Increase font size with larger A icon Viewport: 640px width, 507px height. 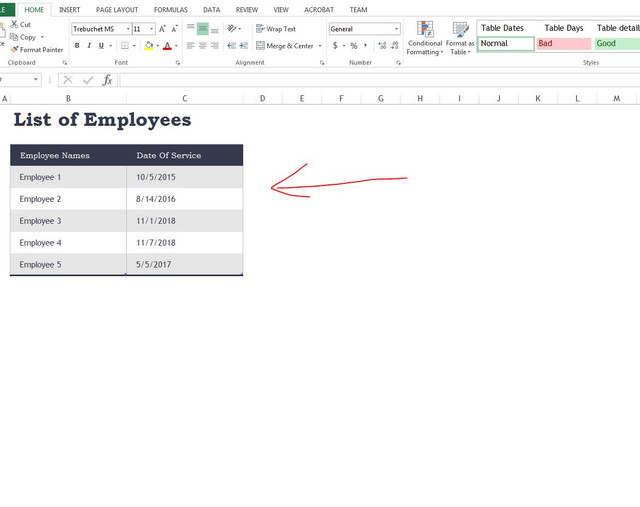(162, 29)
